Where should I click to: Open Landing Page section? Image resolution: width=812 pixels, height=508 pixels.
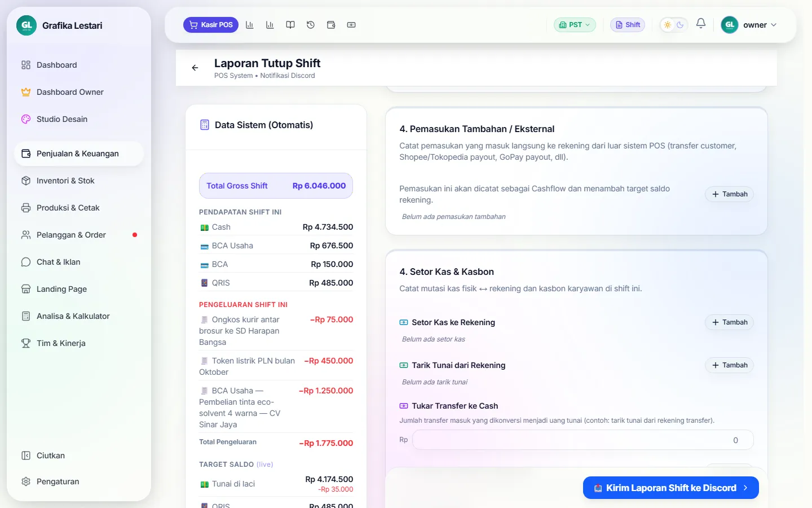[x=79, y=289]
